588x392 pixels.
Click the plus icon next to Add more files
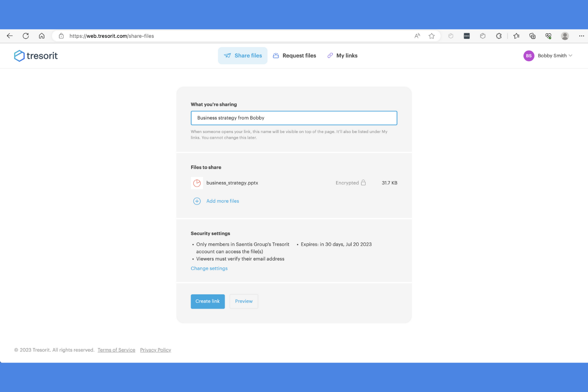click(x=197, y=201)
